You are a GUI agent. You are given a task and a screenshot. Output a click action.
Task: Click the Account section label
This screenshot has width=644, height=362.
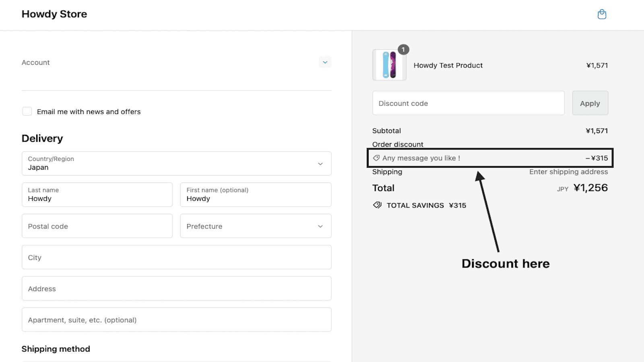36,62
